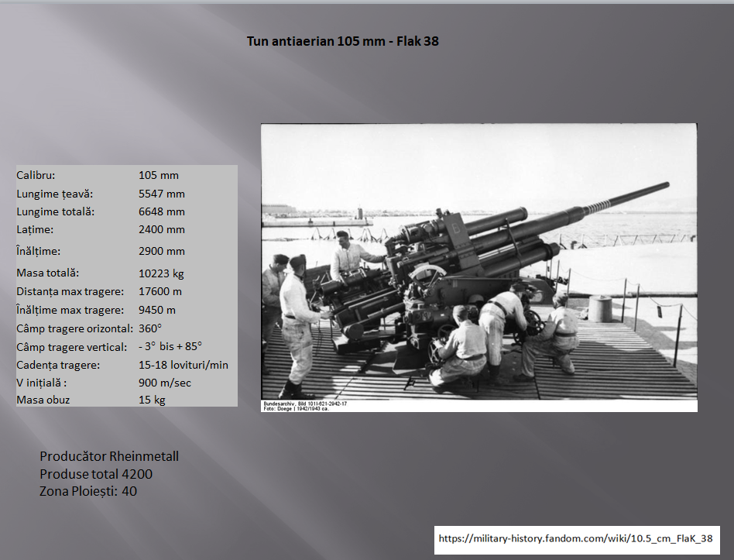This screenshot has height=560, width=734.
Task: Select the '- 3° bis + 85°' value
Action: 170,346
